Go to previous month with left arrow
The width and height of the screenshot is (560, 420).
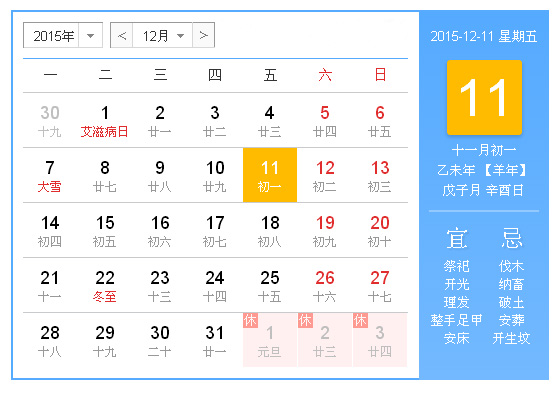122,35
